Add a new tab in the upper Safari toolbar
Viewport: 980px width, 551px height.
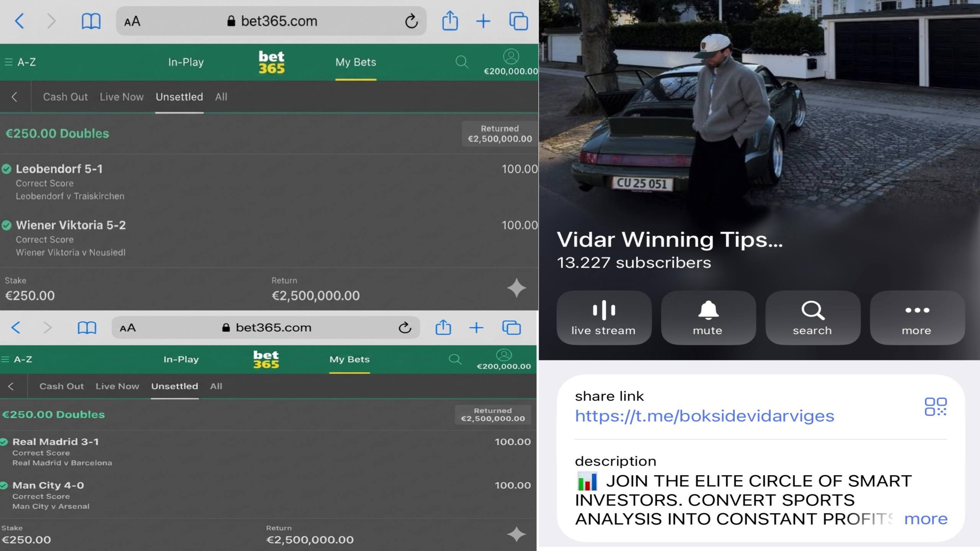[x=483, y=21]
